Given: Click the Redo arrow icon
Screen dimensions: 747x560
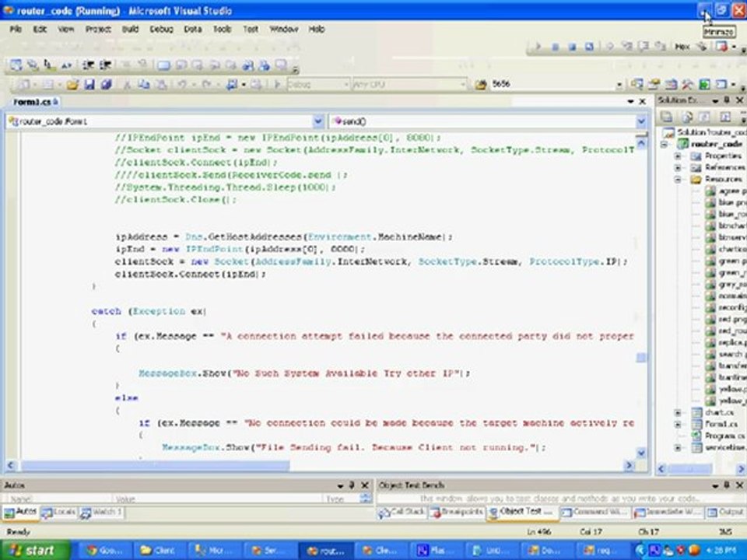Looking at the screenshot, I should point(207,85).
